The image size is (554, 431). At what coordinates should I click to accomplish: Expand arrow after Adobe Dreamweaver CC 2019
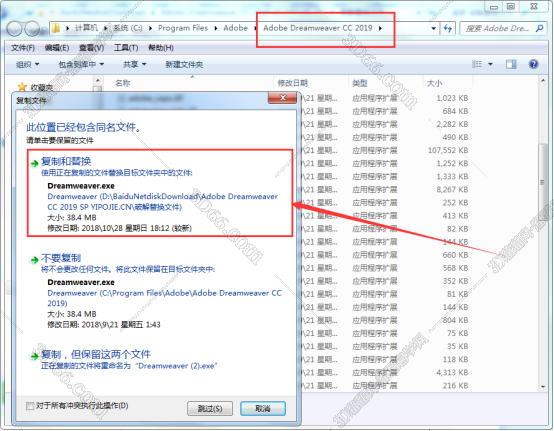pyautogui.click(x=380, y=28)
